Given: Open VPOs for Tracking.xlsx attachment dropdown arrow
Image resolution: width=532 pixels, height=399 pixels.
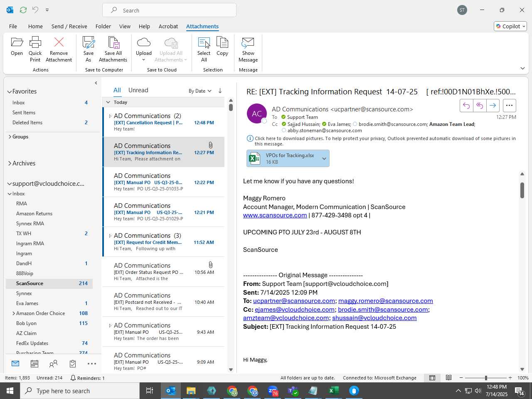Looking at the screenshot, I should 324,158.
